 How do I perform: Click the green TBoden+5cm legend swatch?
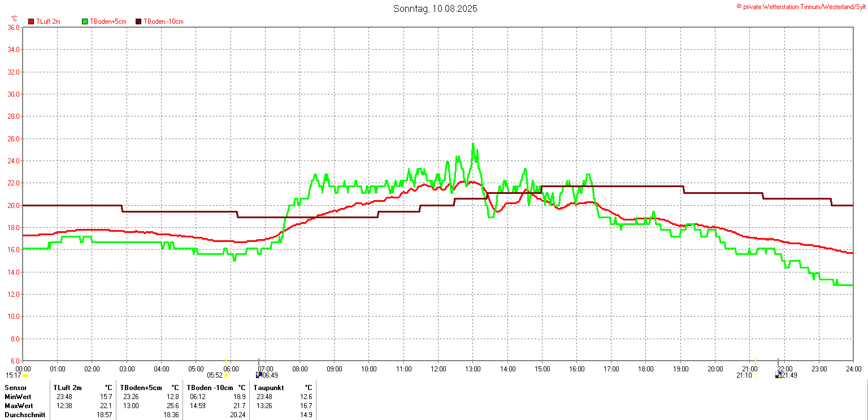(85, 21)
